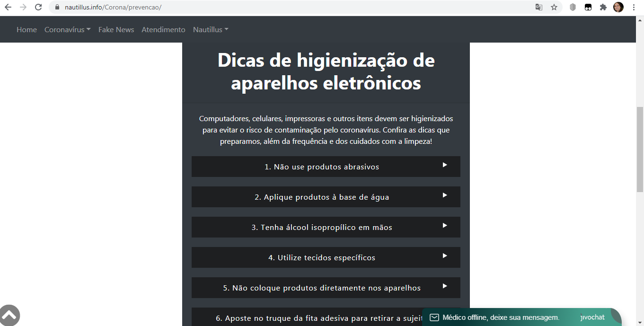Navigate back with the browser back arrow
Screen dimensions: 644x326
point(8,8)
